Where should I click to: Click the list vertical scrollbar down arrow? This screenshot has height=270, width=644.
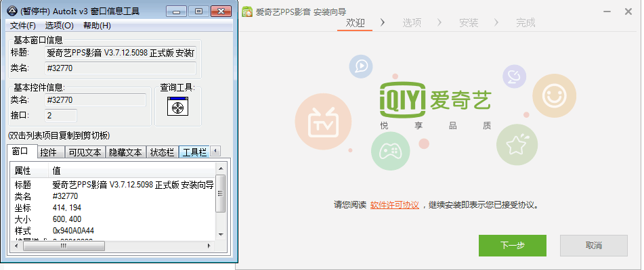tap(221, 235)
